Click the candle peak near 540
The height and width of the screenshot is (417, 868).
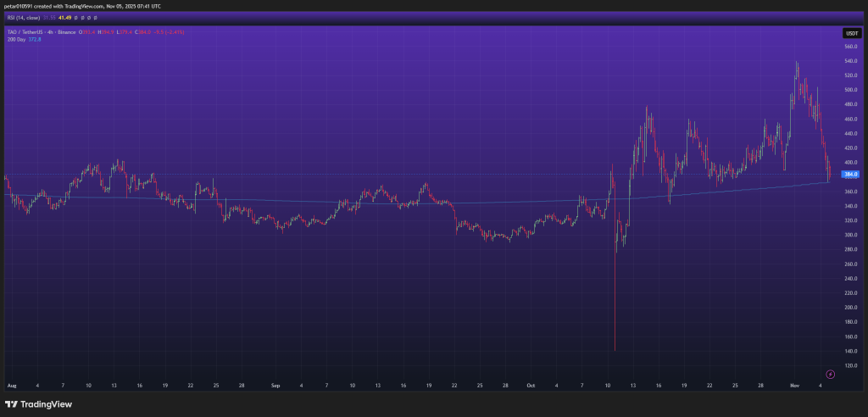797,64
